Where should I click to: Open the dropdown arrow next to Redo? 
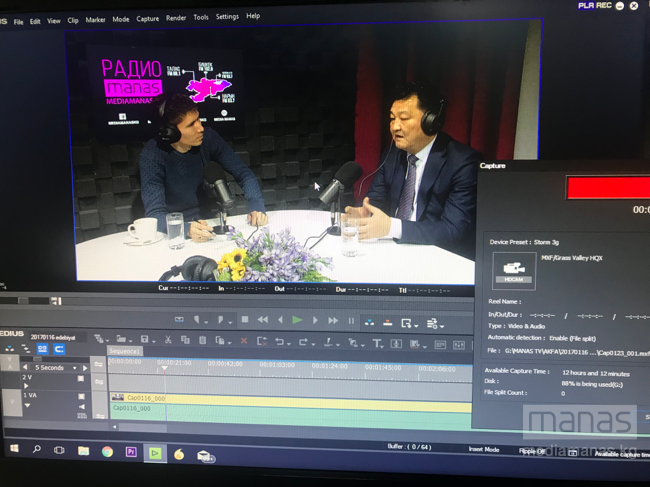point(313,344)
